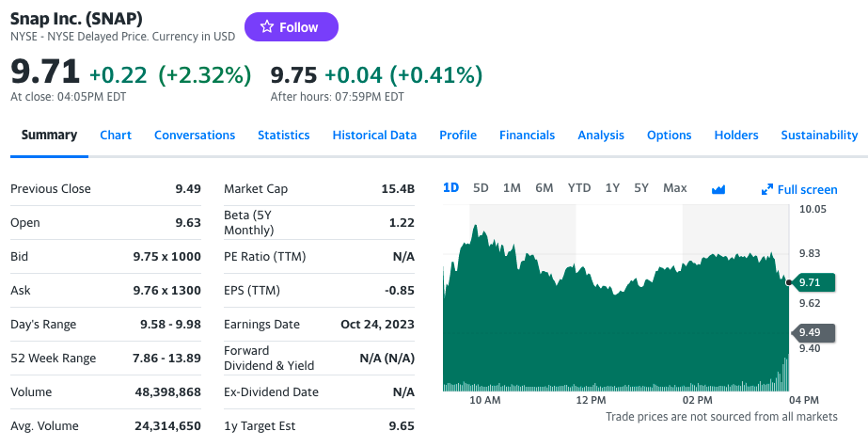This screenshot has width=868, height=447.
Task: Click the 9.71 current price marker on chart
Action: click(813, 282)
